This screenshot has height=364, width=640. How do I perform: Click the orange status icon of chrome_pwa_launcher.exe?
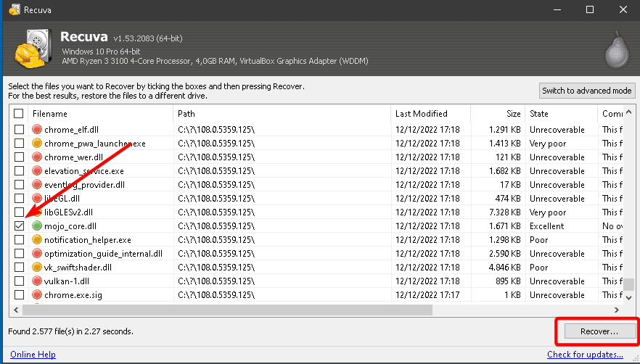(37, 144)
